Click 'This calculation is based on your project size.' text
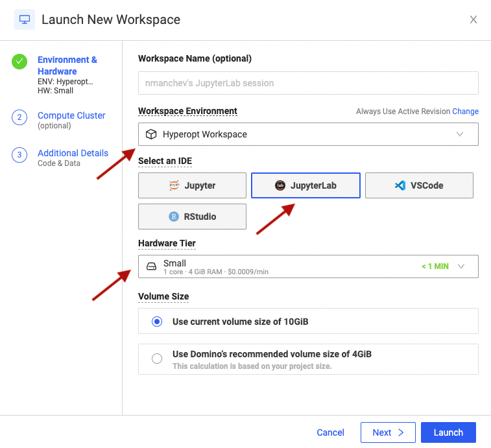This screenshot has width=491, height=448. tap(252, 366)
